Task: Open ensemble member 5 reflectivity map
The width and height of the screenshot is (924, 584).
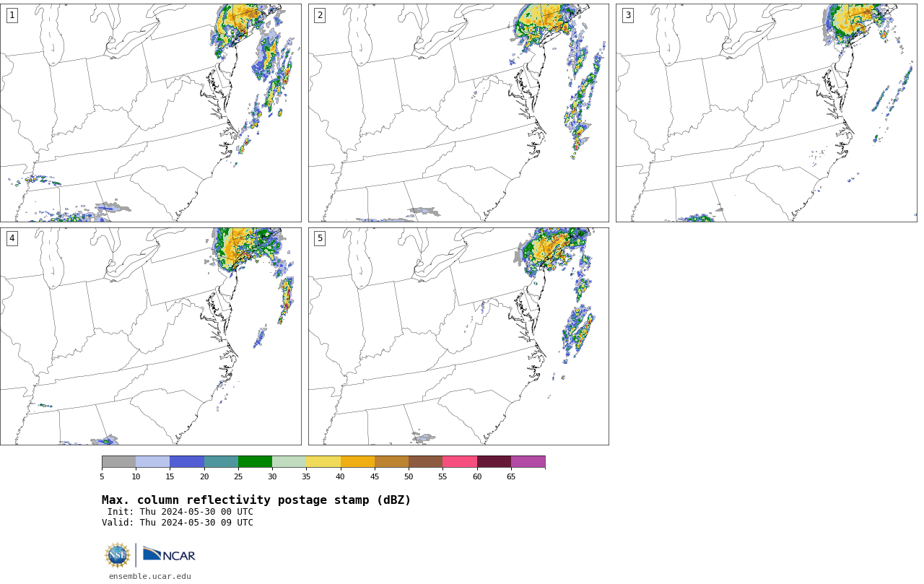Action: pyautogui.click(x=458, y=336)
